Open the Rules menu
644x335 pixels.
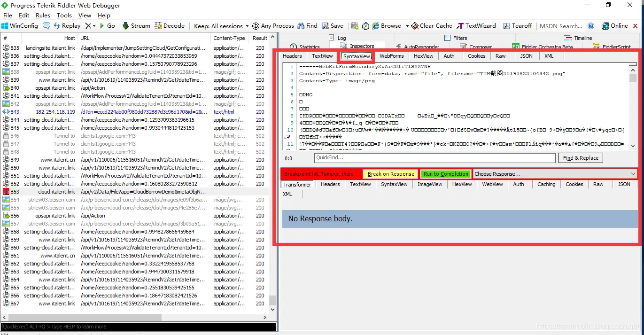[43, 15]
